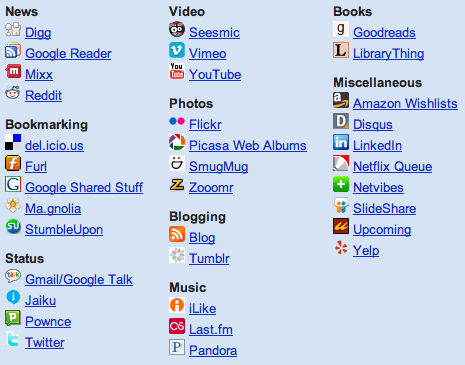465x365 pixels.
Task: Open the Pandora link
Action: 213,351
